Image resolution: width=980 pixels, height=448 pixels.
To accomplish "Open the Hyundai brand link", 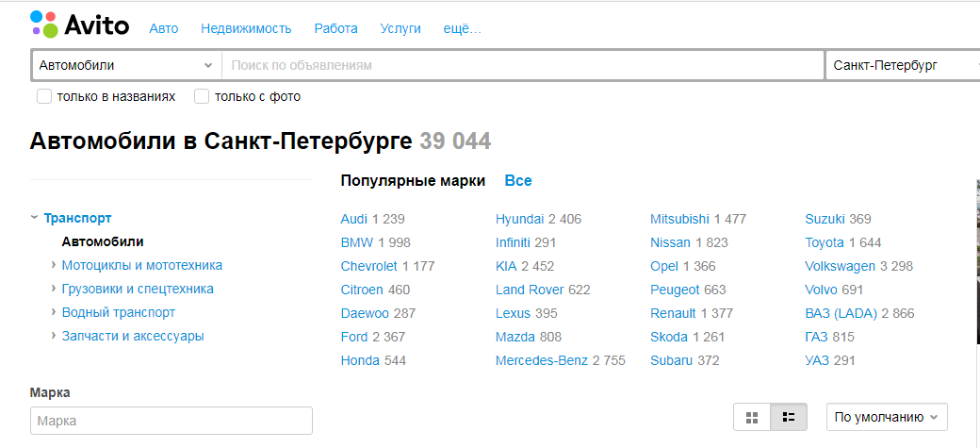I will point(519,219).
